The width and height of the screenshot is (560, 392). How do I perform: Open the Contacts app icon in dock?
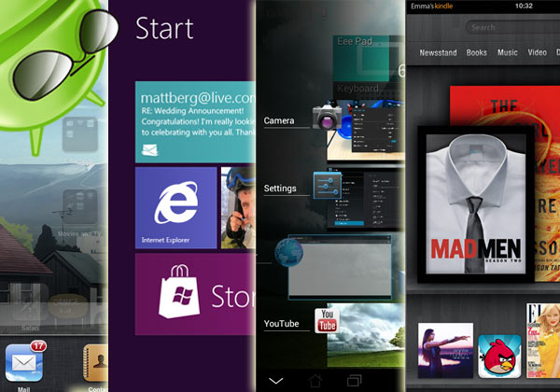click(96, 363)
